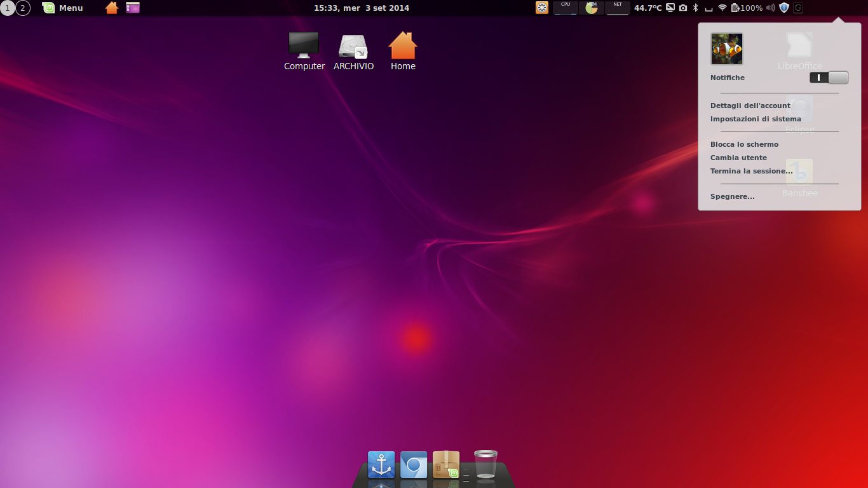This screenshot has width=868, height=488.
Task: Open the Trash in the dock
Action: pyautogui.click(x=485, y=464)
